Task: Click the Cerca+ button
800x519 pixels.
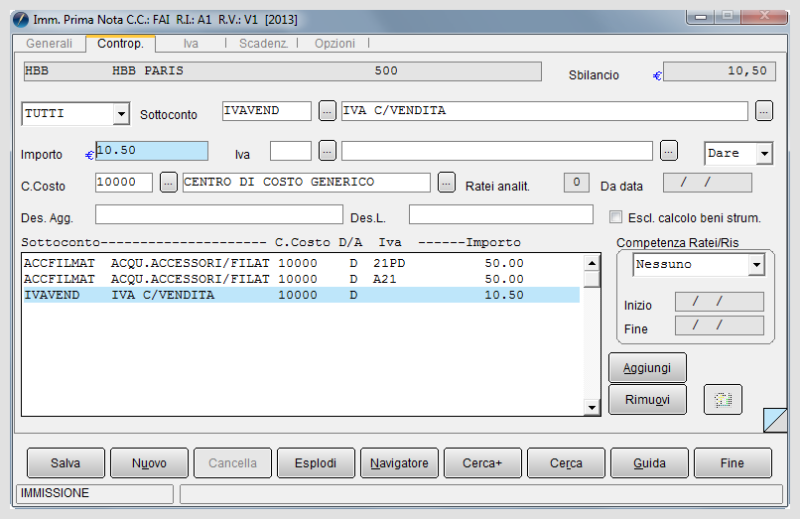Action: point(482,463)
